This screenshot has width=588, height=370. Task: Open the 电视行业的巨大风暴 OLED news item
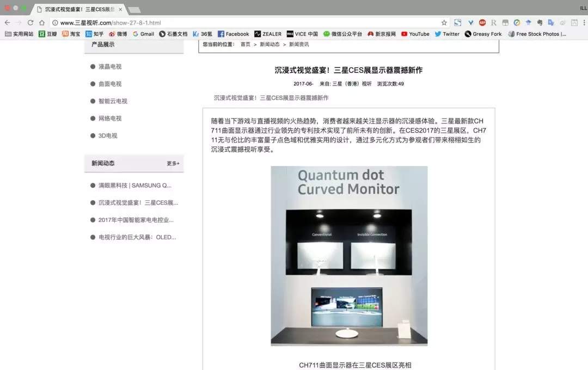point(137,237)
